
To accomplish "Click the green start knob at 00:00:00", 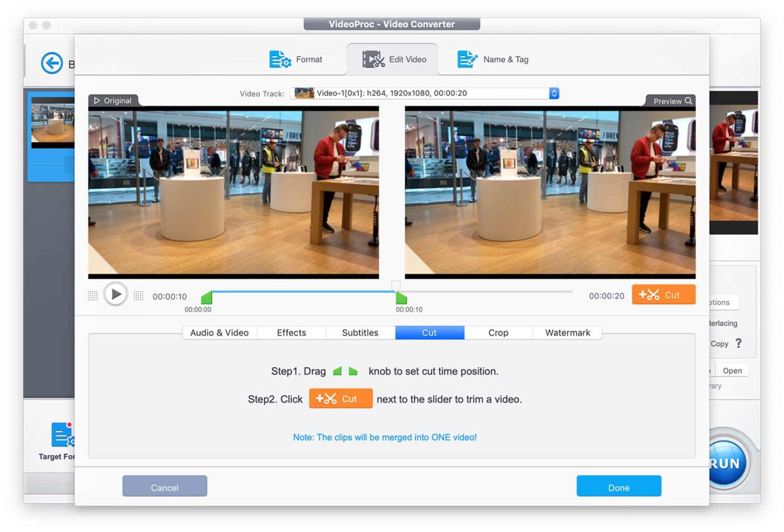I will coord(206,298).
